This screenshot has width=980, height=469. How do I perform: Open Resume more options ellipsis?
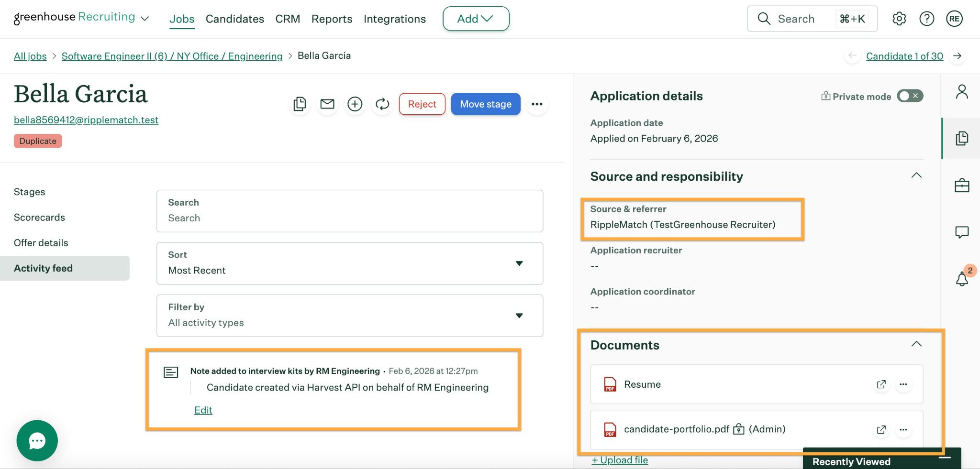click(x=903, y=384)
